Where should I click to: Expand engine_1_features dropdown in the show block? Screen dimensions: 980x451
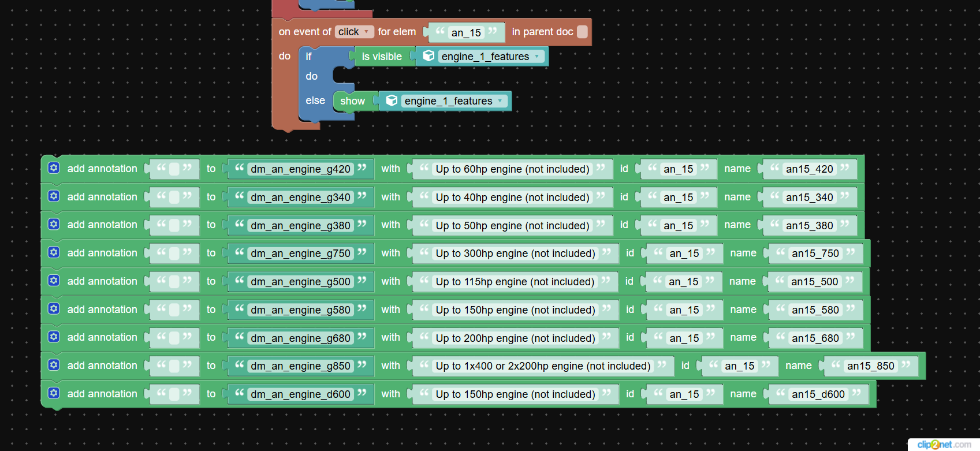coord(500,100)
